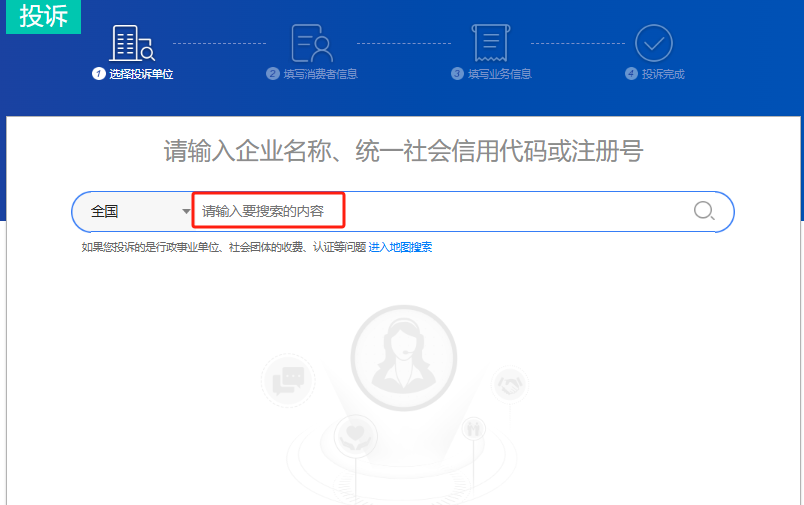Click the business info receipt icon
Viewport: 804px width, 505px height.
[491, 43]
